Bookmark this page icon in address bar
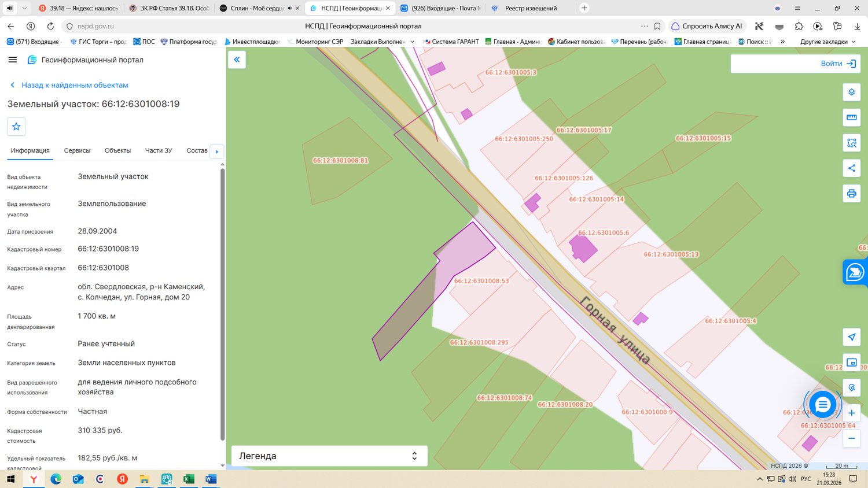 click(x=657, y=26)
